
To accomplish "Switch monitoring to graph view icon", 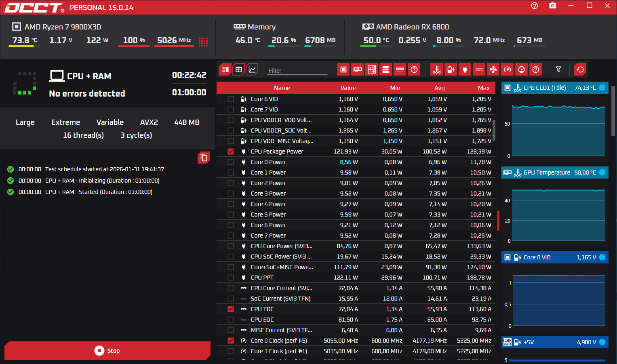I will tap(252, 69).
